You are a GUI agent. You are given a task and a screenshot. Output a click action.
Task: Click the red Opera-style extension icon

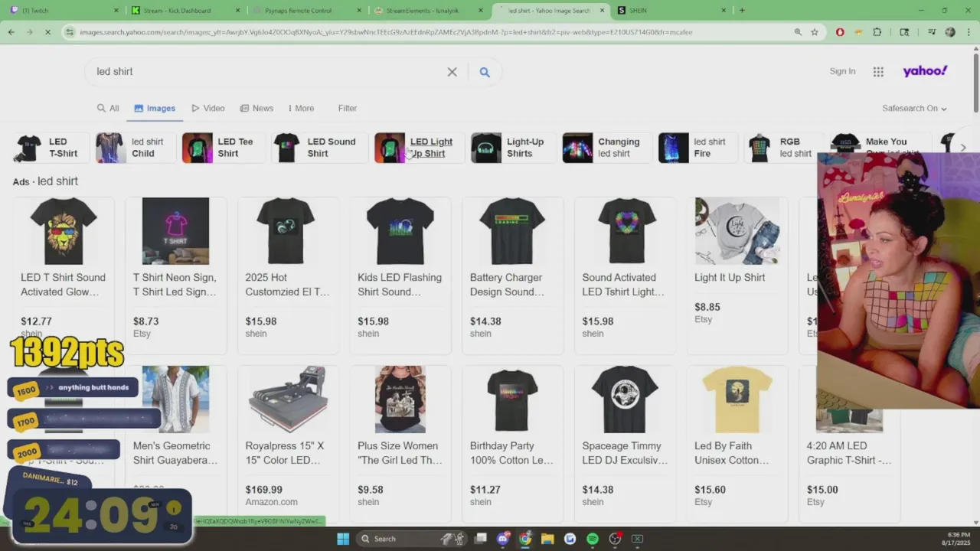tap(840, 32)
